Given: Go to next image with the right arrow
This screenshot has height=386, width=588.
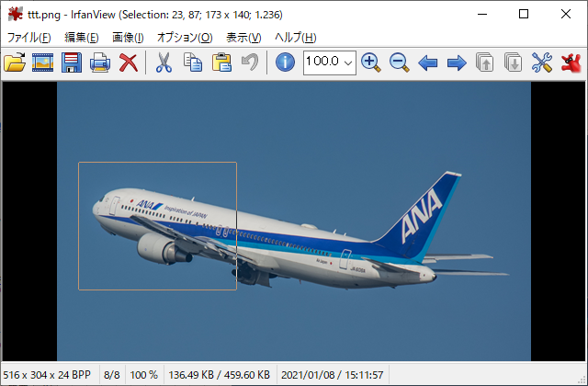Looking at the screenshot, I should coord(457,62).
